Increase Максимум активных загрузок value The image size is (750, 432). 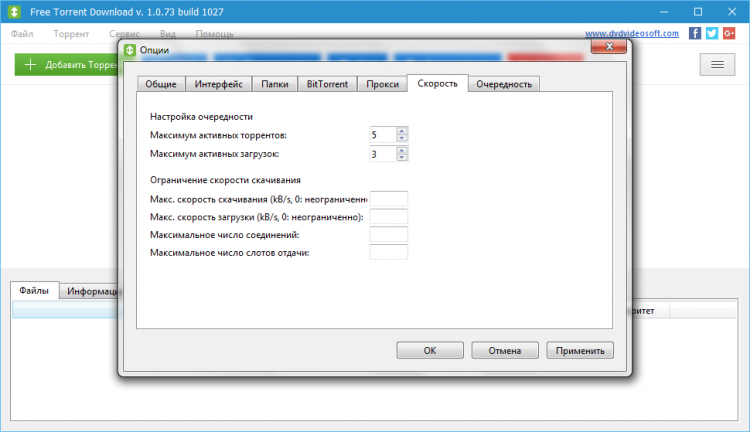point(402,150)
